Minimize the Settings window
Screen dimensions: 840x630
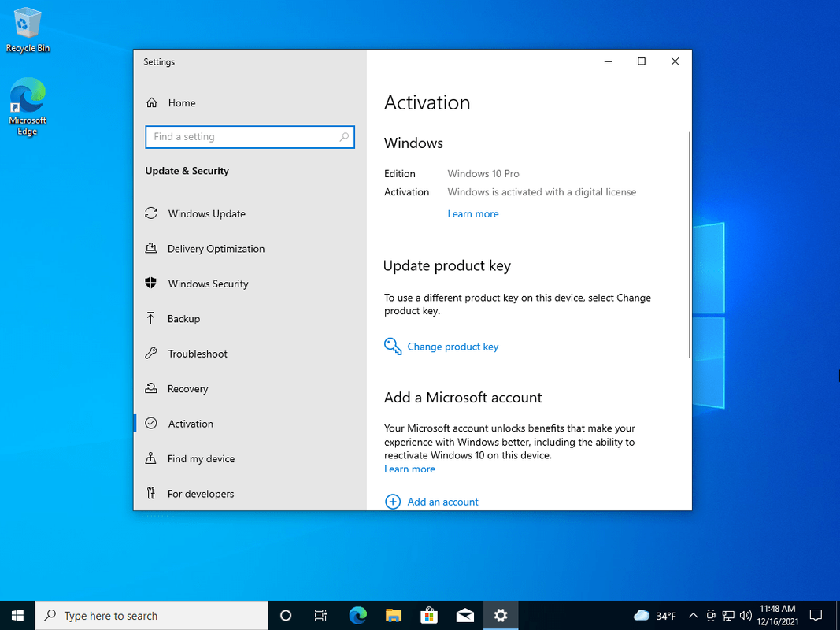tap(608, 61)
